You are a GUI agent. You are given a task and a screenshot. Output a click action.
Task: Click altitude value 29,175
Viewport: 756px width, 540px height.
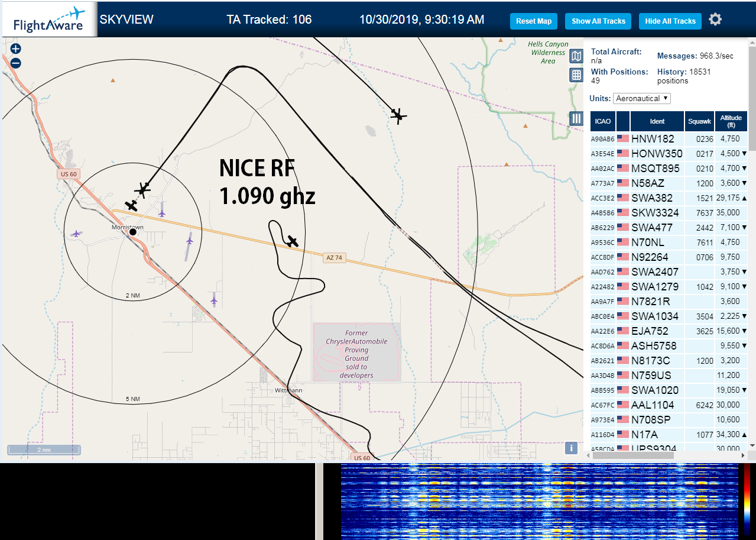coord(727,198)
